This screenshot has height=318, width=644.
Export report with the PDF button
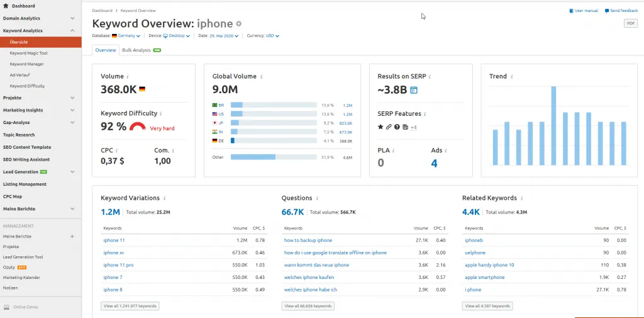630,23
